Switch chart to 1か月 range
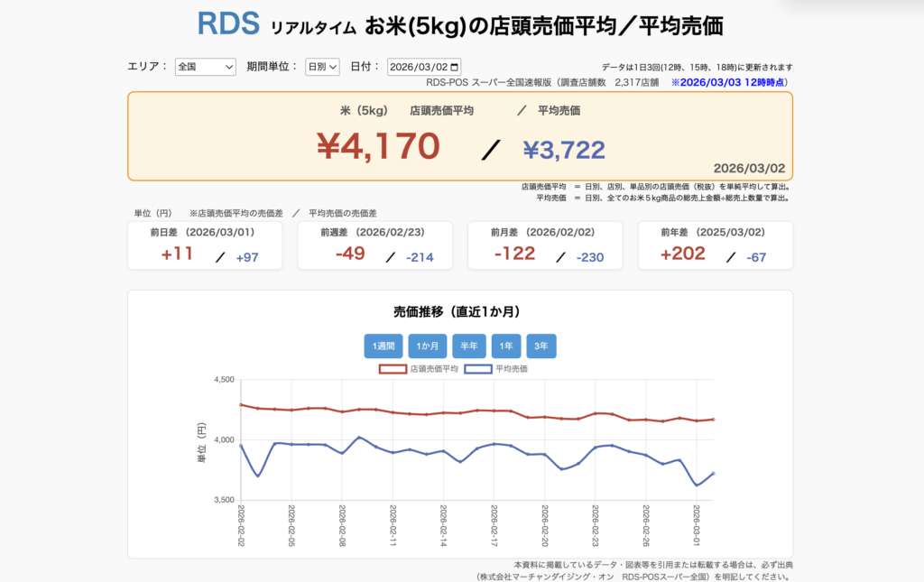924x582 pixels. 428,346
